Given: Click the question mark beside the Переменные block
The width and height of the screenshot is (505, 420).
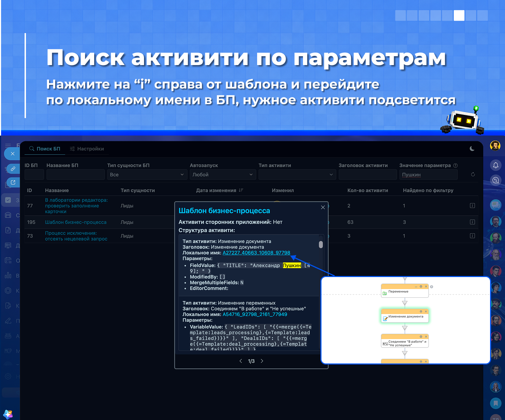Looking at the screenshot, I should [432, 287].
